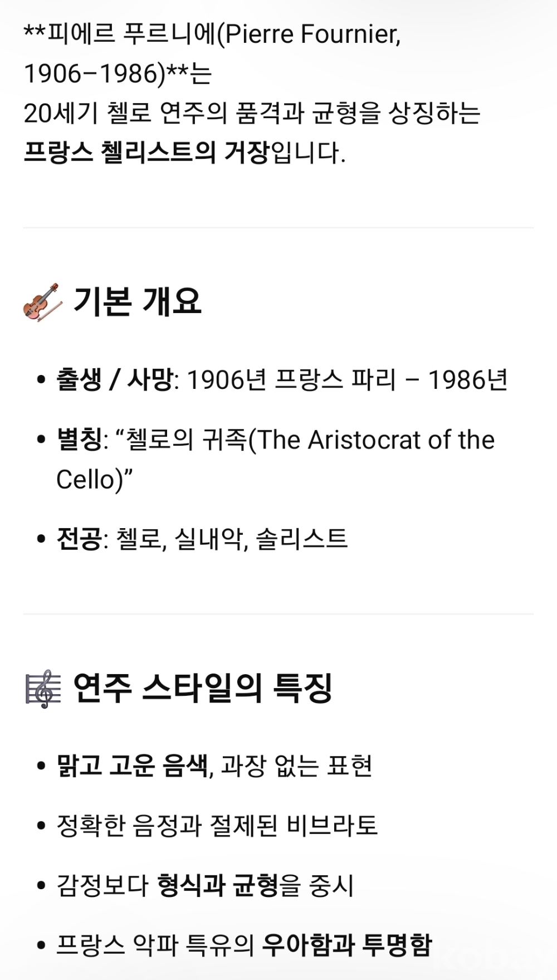Click the name Pierre Fournier in the intro

(x=312, y=35)
